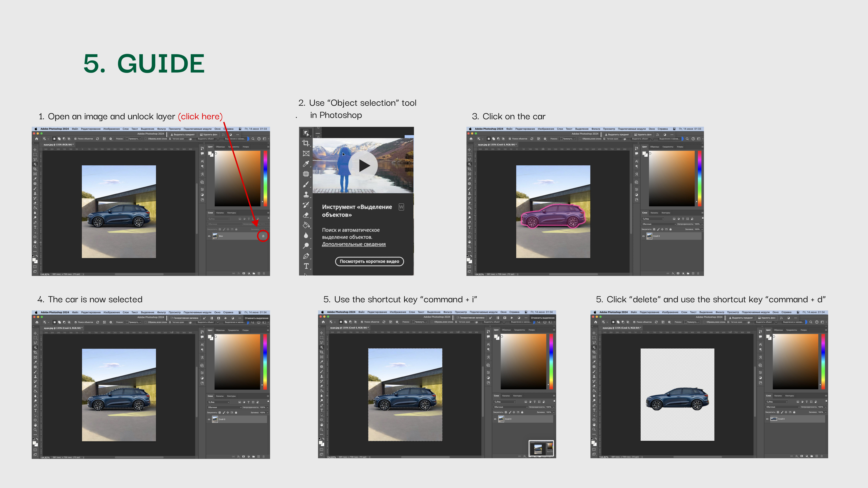This screenshot has height=488, width=868.
Task: Click the circled lock icon on the Фон layer
Action: coord(263,236)
